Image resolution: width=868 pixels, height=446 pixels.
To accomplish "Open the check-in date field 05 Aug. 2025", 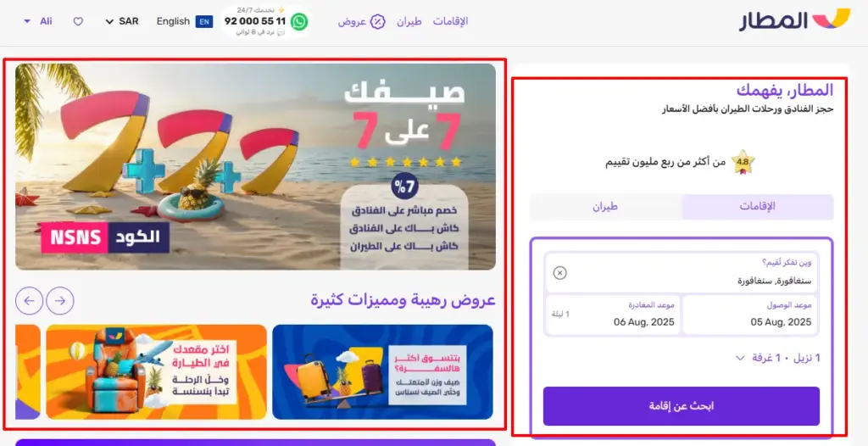I will 750,315.
